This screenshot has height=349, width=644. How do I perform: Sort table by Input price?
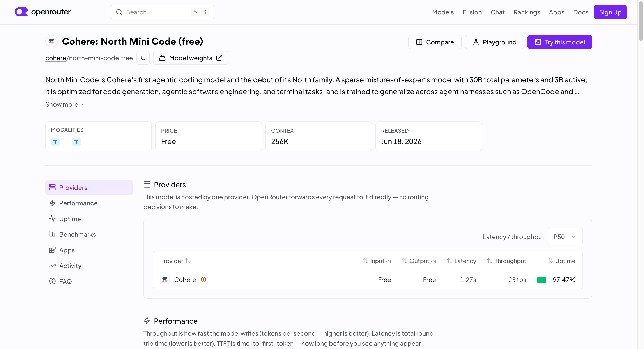tap(377, 261)
